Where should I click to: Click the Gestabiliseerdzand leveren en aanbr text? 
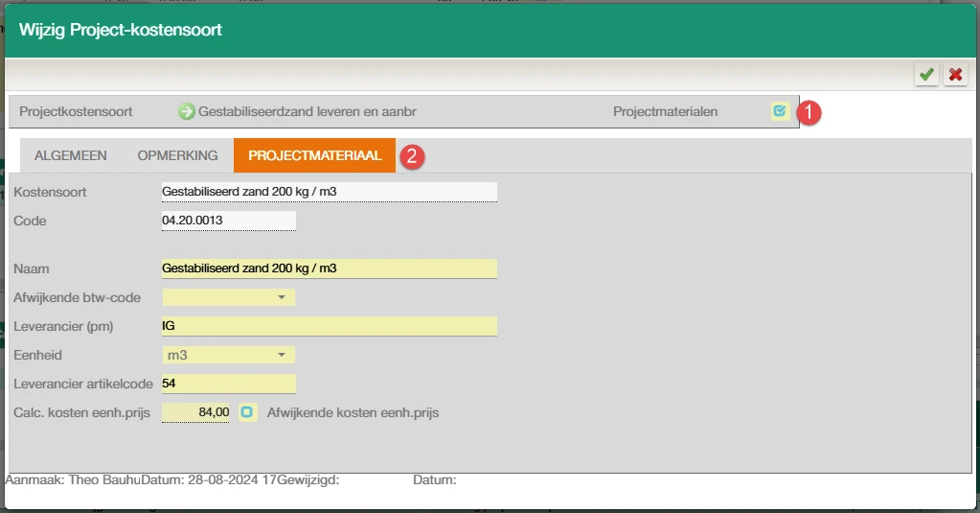pyautogui.click(x=307, y=111)
